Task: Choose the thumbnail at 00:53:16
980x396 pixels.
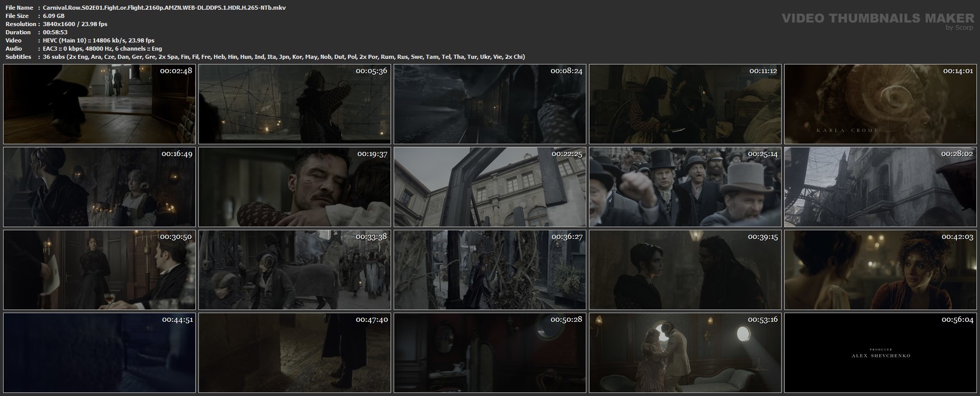Action: point(685,353)
